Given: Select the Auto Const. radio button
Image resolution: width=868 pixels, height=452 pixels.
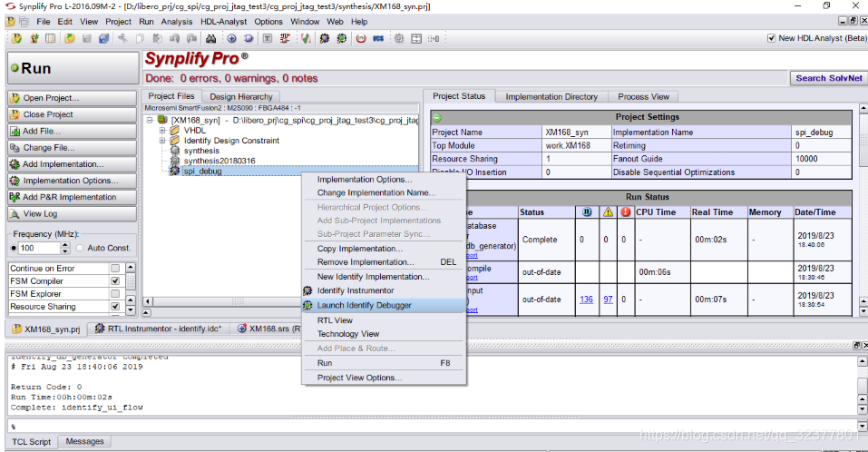Looking at the screenshot, I should (x=80, y=248).
